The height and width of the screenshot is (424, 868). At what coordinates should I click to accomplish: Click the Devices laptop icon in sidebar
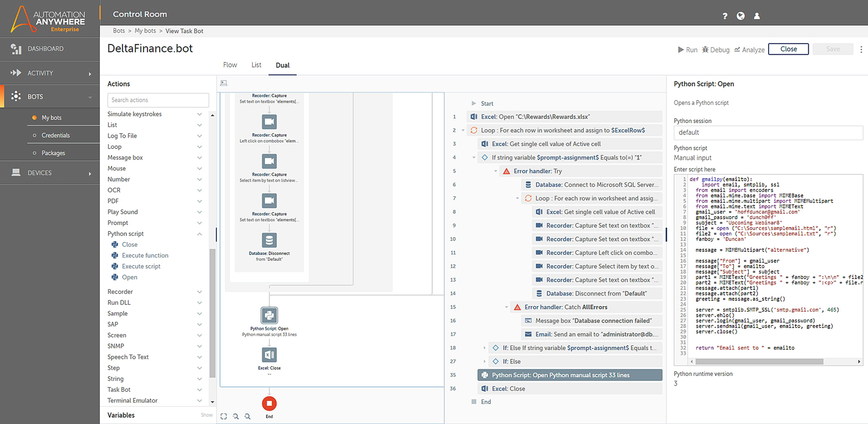[x=16, y=173]
